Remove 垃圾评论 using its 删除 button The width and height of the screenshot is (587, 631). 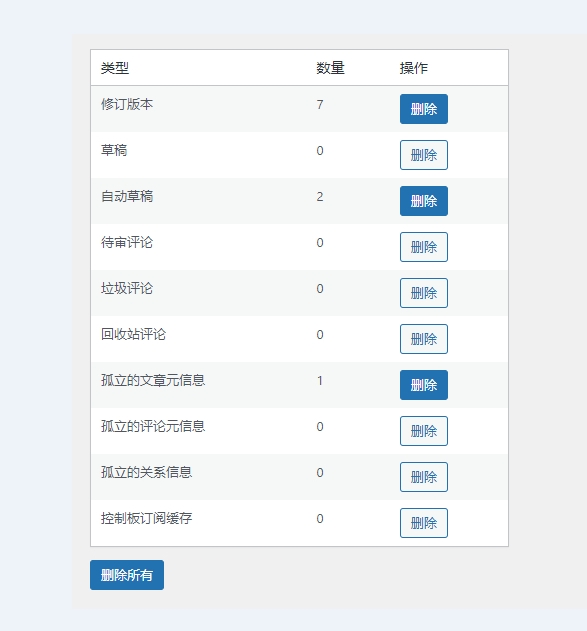click(424, 293)
